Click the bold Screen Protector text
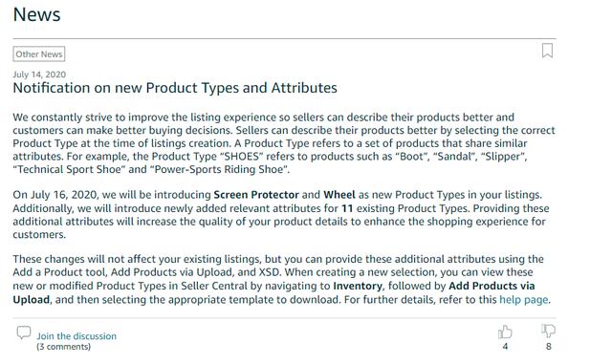 (x=256, y=195)
